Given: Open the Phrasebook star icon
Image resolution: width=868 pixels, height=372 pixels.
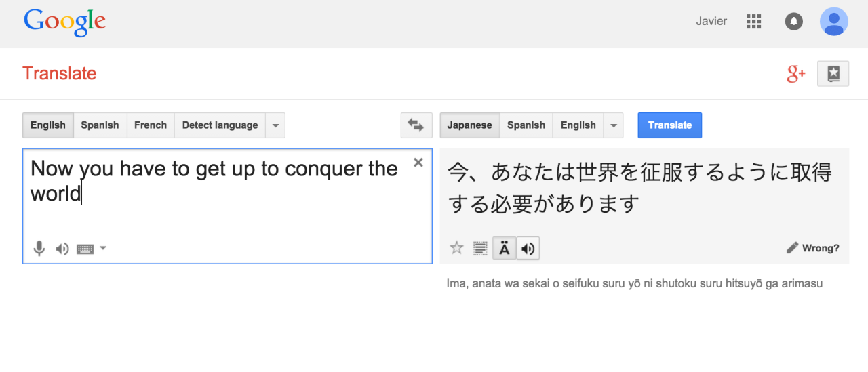Looking at the screenshot, I should click(833, 74).
